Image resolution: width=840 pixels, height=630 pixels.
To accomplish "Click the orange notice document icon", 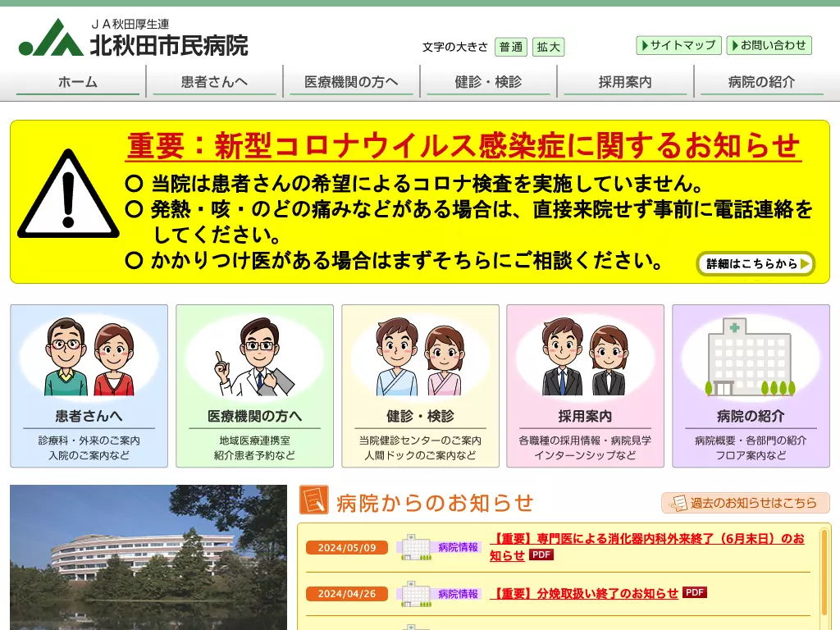I will (313, 500).
